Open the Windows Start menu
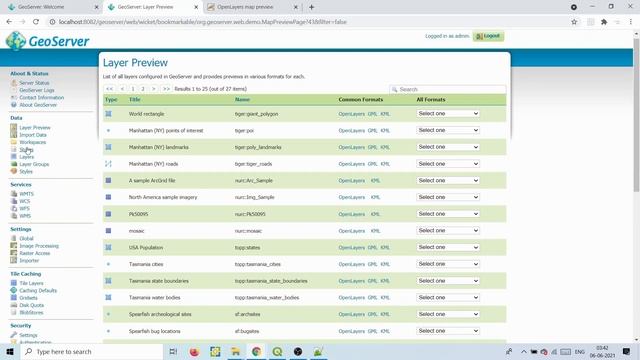Image resolution: width=640 pixels, height=360 pixels. click(10, 351)
